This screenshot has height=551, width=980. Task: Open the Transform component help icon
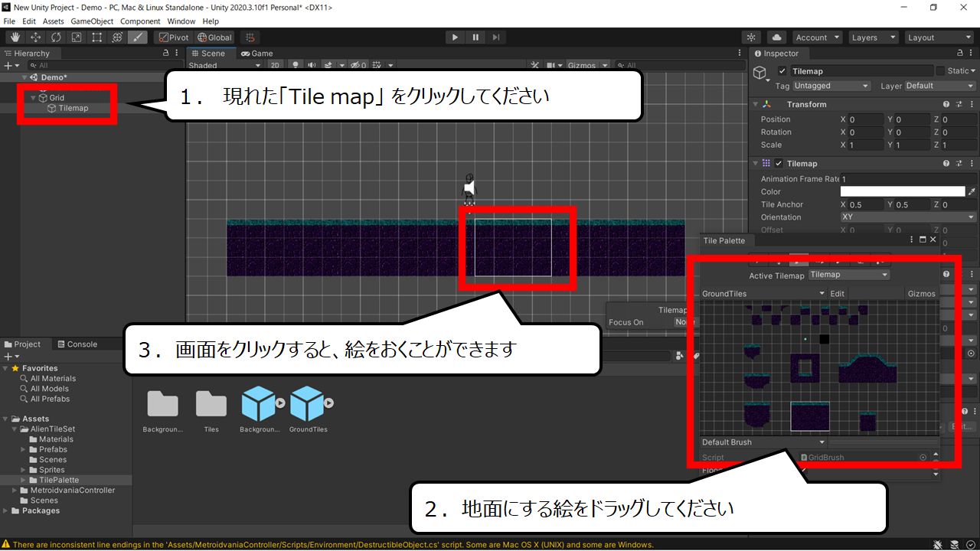click(x=948, y=104)
